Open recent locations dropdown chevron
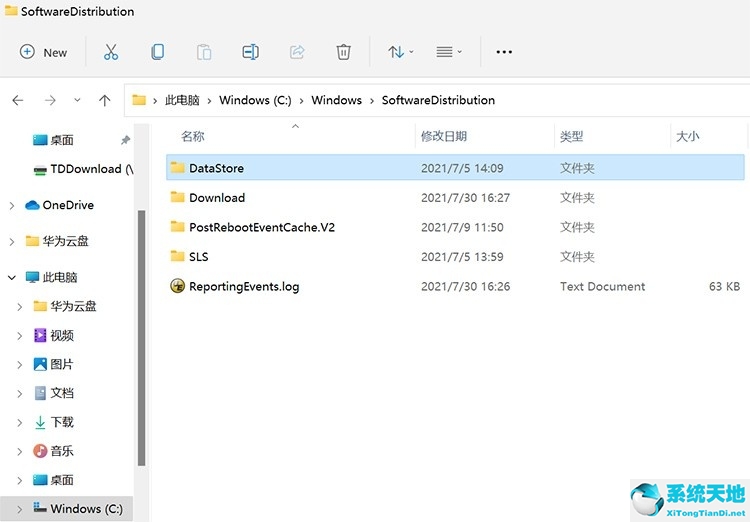The width and height of the screenshot is (750, 522). (77, 100)
